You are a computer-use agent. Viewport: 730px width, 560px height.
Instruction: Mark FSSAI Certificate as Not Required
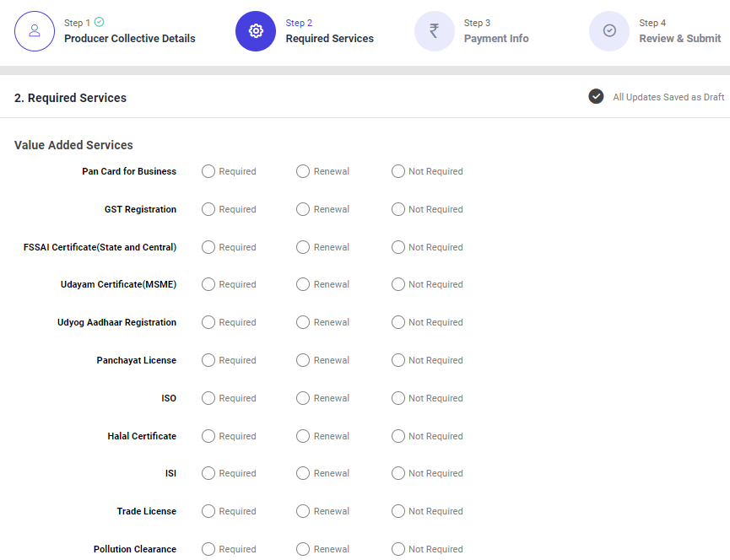point(398,247)
